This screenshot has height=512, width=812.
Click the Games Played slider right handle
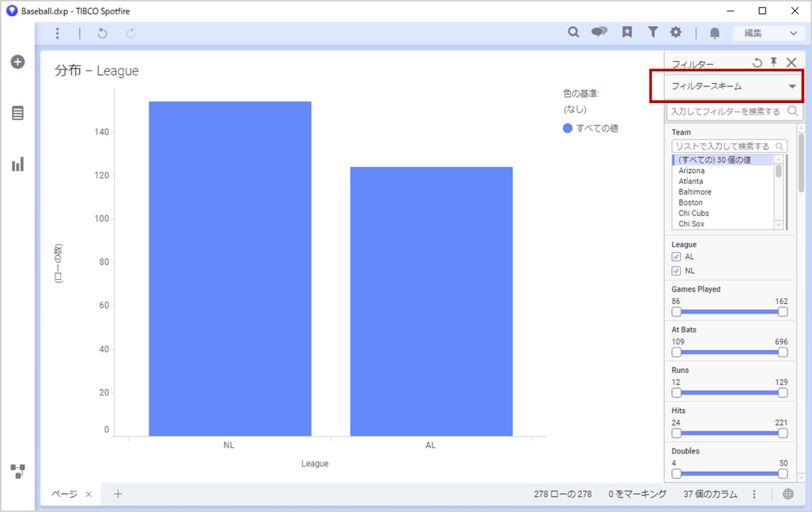(x=783, y=312)
